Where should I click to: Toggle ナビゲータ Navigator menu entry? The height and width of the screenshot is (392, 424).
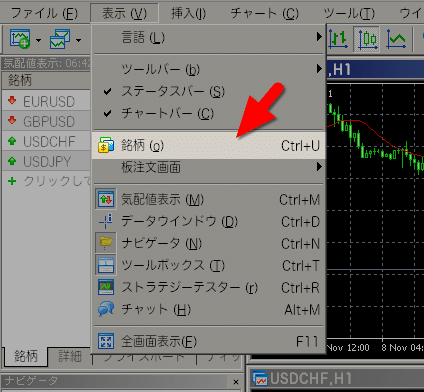coord(208,243)
